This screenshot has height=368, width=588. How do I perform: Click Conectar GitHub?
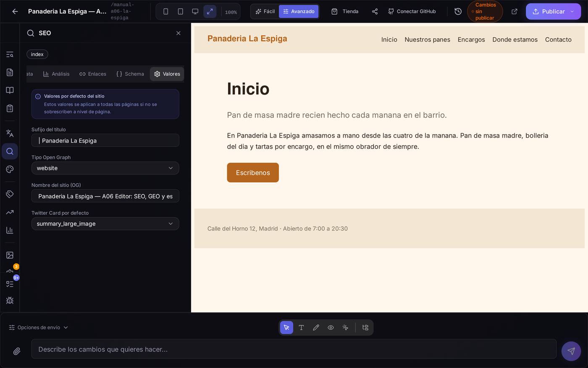click(412, 11)
